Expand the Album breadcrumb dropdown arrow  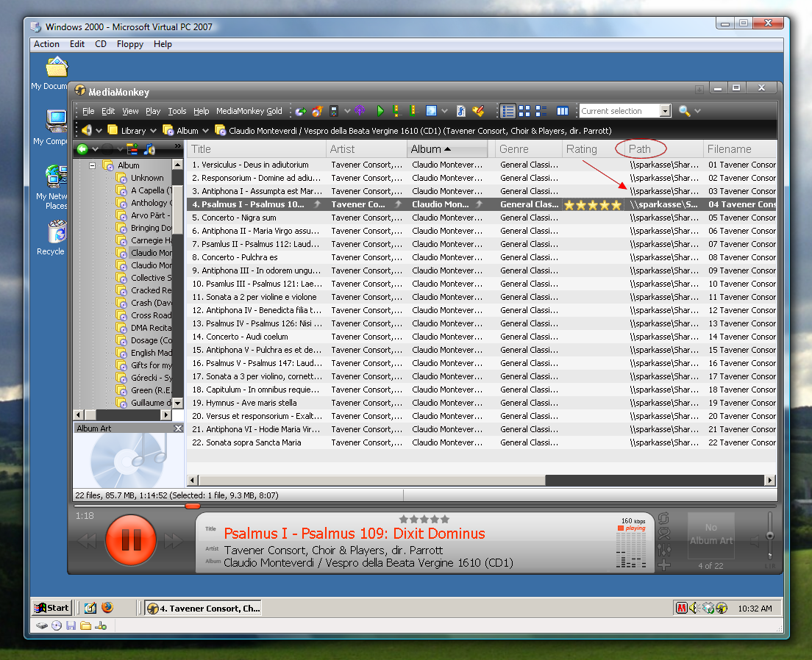206,131
